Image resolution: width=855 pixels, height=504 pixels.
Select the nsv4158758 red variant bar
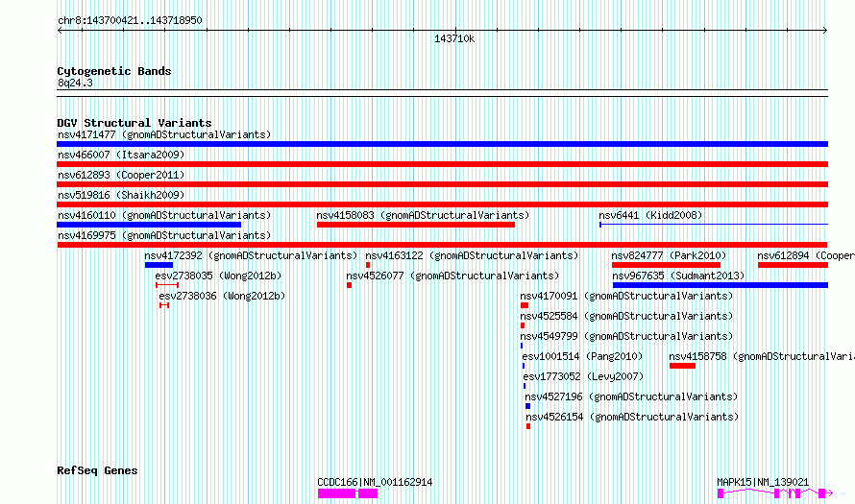(x=682, y=366)
